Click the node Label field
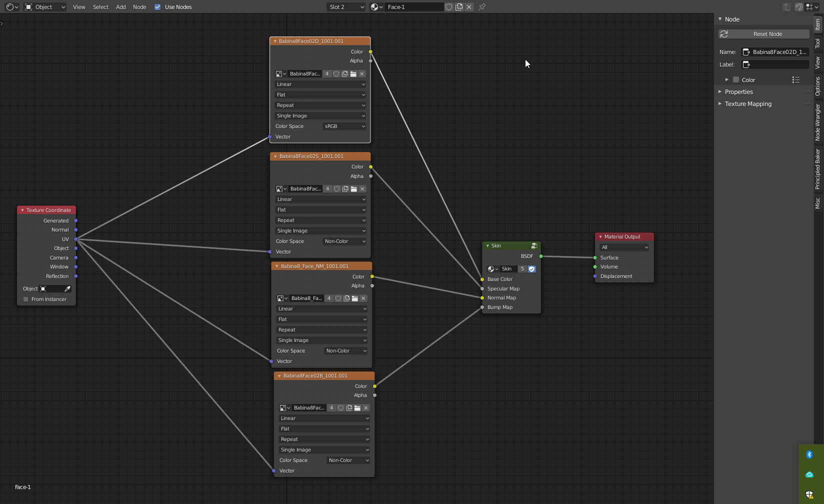This screenshot has height=504, width=824. click(775, 64)
